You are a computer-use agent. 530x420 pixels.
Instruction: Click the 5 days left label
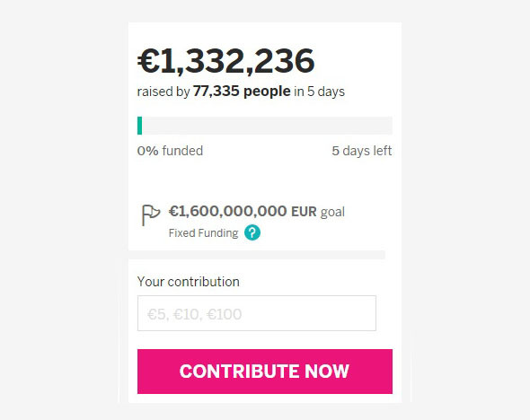[362, 151]
